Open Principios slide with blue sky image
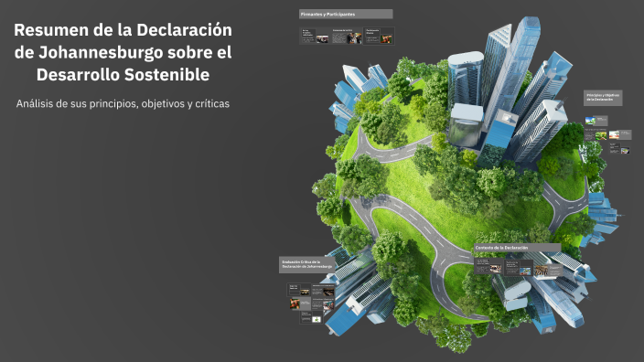Viewport: 644px width, 362px height. coord(596,121)
